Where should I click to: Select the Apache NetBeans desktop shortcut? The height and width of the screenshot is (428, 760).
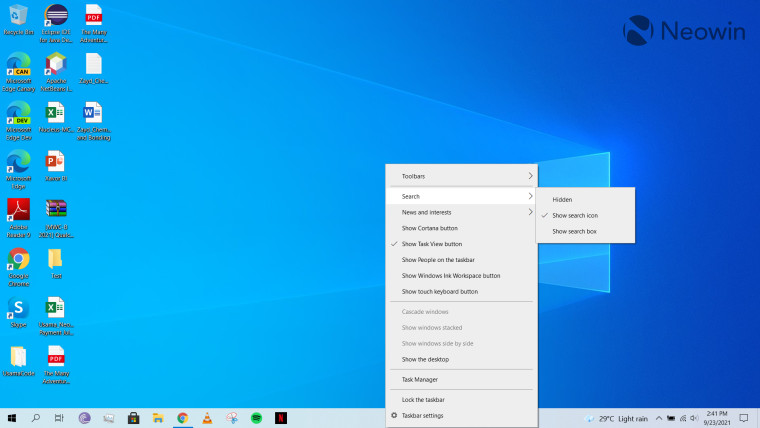point(56,72)
